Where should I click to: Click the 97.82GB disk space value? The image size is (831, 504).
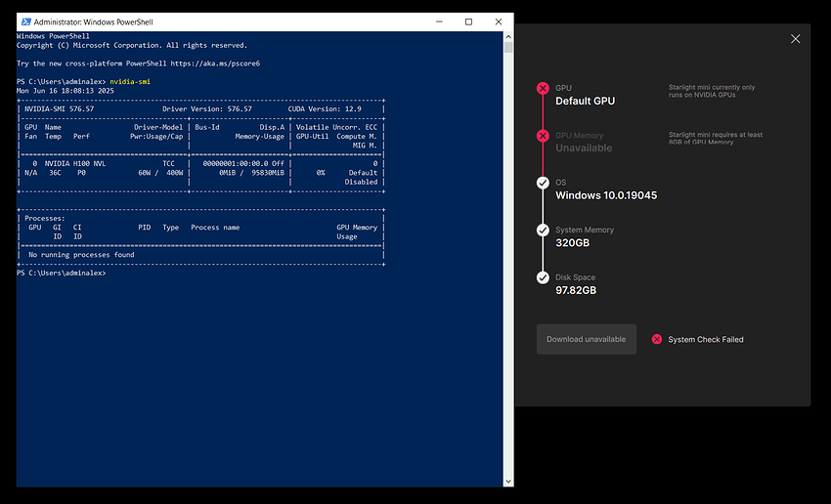(576, 290)
